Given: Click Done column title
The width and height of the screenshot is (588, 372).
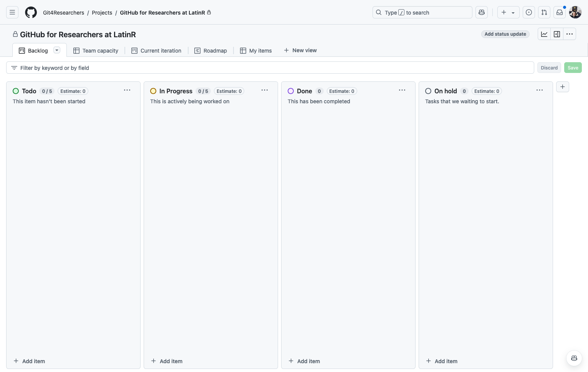Looking at the screenshot, I should (305, 91).
